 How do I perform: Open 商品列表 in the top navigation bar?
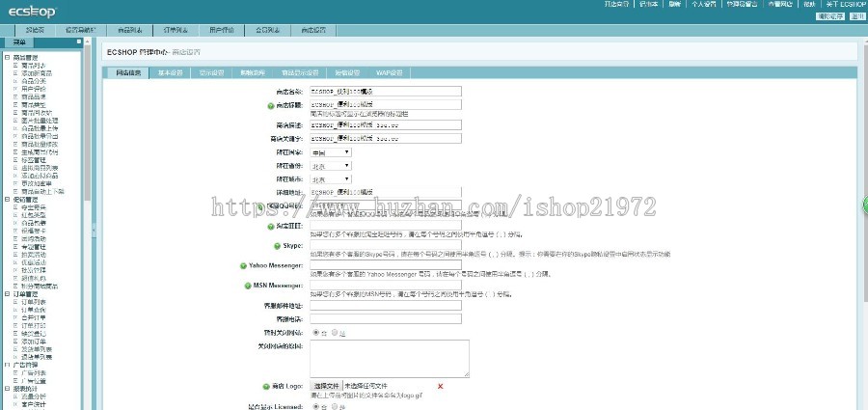coord(129,30)
